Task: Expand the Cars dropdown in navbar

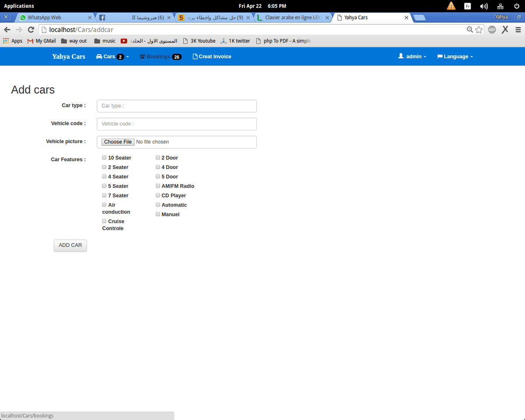Action: [112, 56]
